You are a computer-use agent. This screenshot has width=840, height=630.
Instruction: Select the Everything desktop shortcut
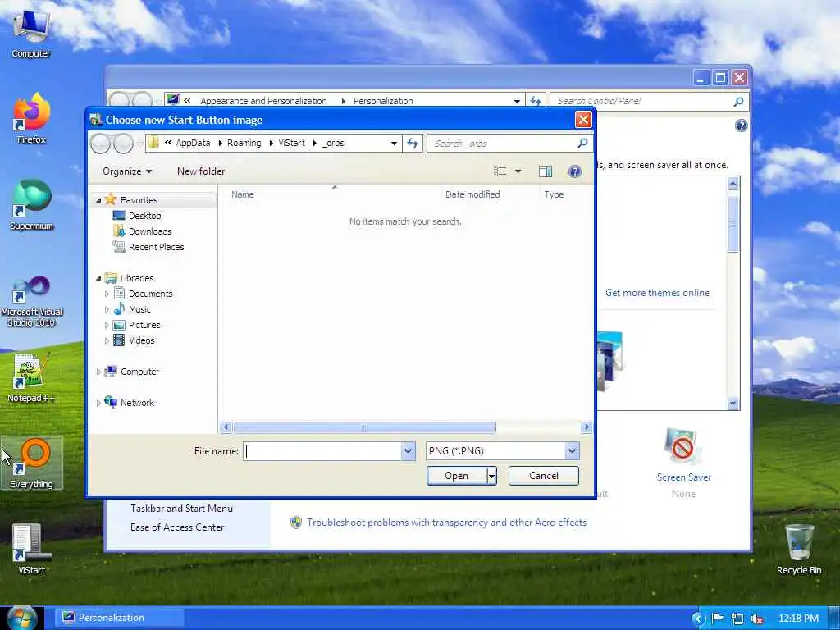(32, 463)
